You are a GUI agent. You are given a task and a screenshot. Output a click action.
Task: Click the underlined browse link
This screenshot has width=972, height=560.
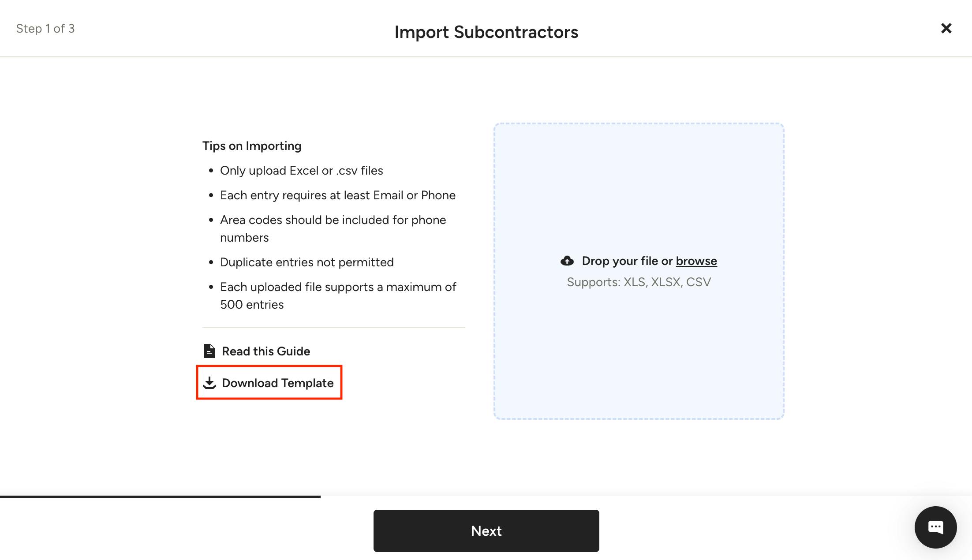click(x=696, y=261)
